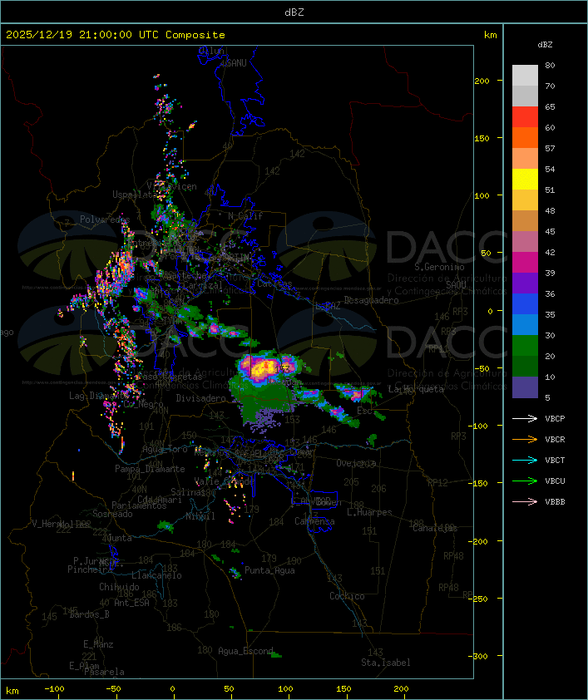Click the Desaguadero map label

tap(371, 300)
